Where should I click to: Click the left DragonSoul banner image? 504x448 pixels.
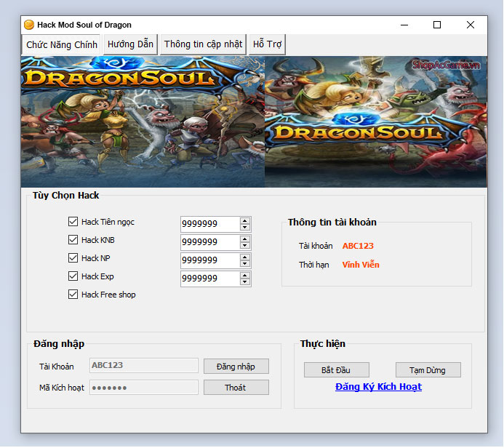(142, 121)
